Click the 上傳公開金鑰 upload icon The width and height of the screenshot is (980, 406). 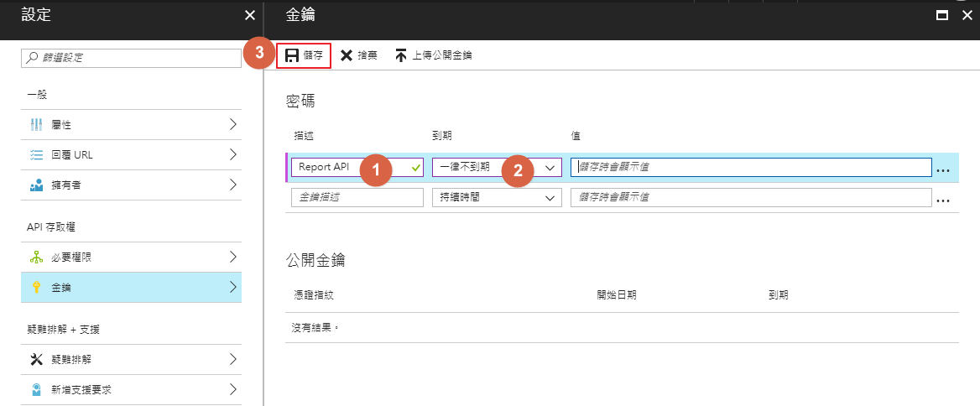[x=401, y=55]
